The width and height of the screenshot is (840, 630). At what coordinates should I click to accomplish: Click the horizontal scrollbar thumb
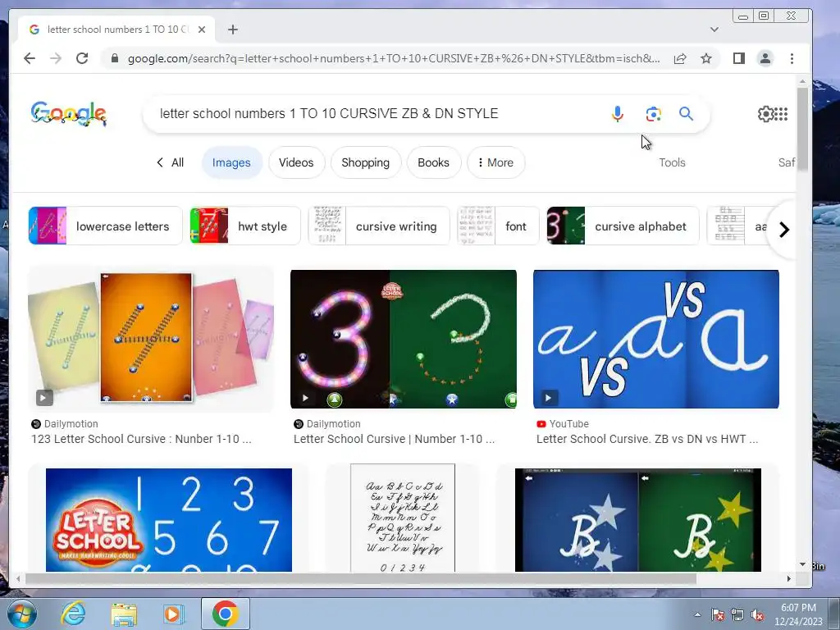point(361,578)
